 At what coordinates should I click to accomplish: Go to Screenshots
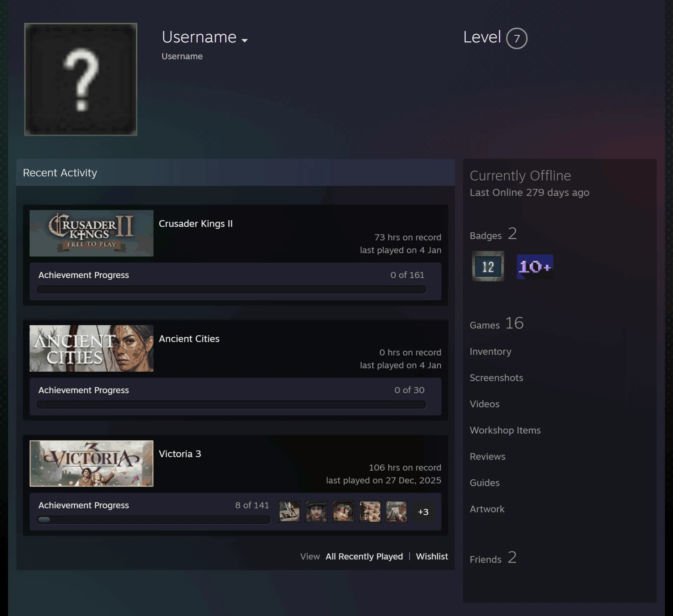click(496, 378)
